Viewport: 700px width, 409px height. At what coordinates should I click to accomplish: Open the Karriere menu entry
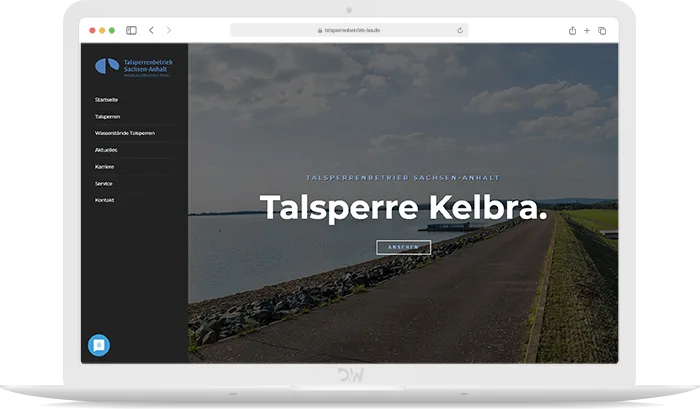click(104, 167)
